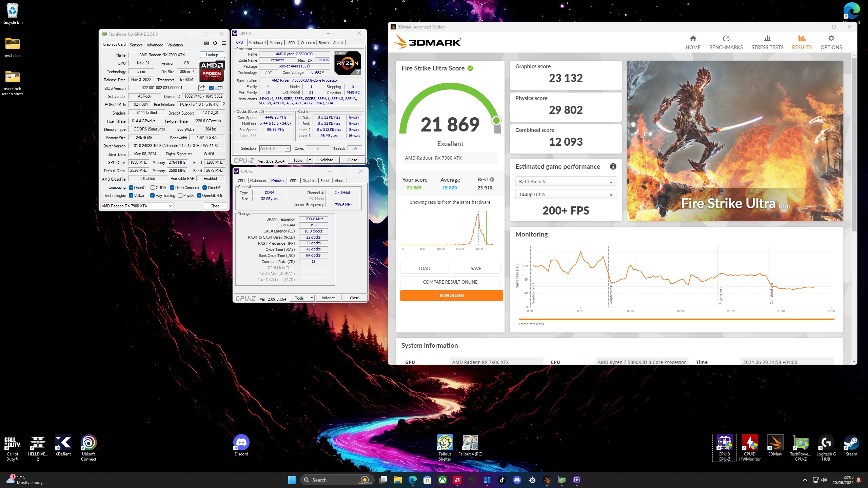Select the mw3 clips folder on desktop

(13, 47)
